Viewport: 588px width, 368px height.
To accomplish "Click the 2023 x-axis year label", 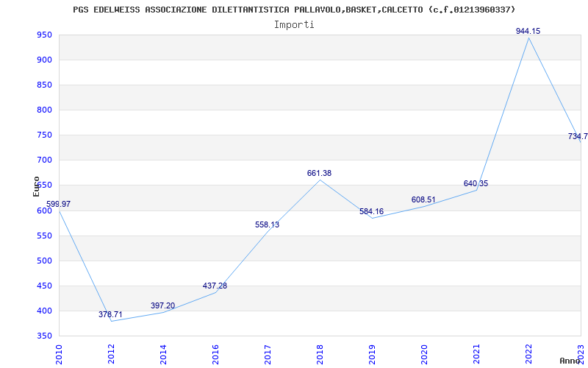I will (x=580, y=355).
